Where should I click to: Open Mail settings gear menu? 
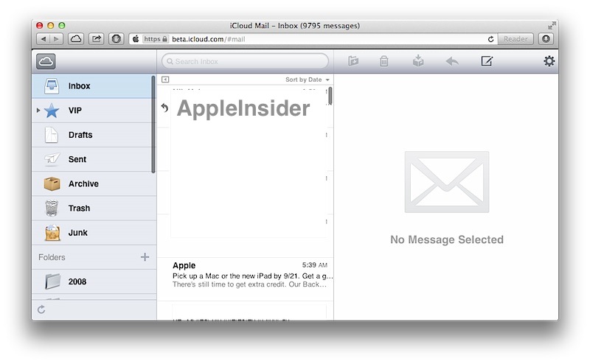point(549,61)
